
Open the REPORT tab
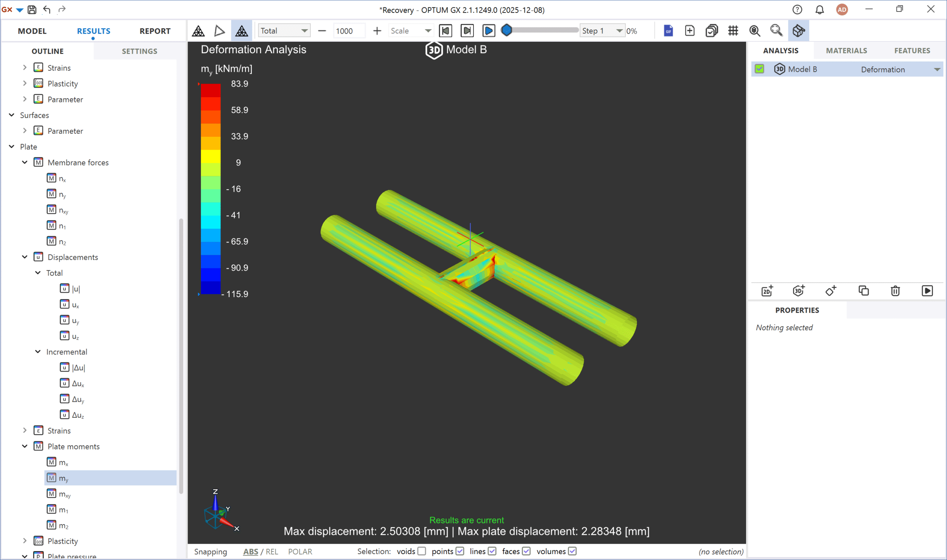pyautogui.click(x=155, y=31)
